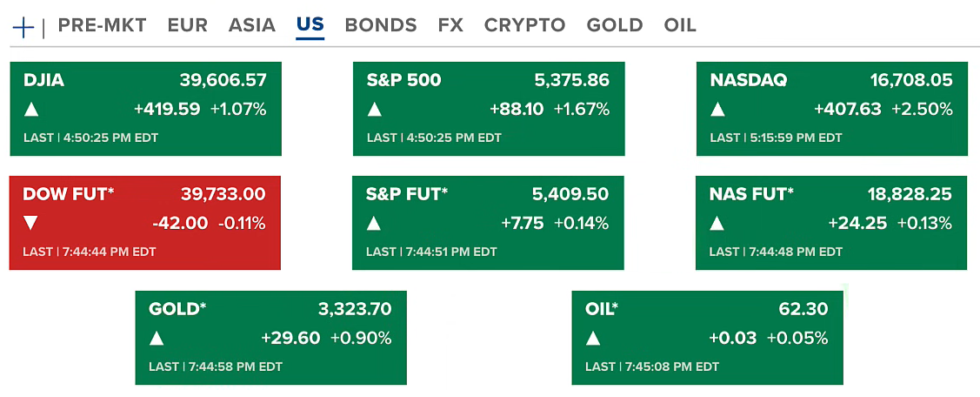
Task: Click the OIL up arrow icon
Action: pos(593,338)
